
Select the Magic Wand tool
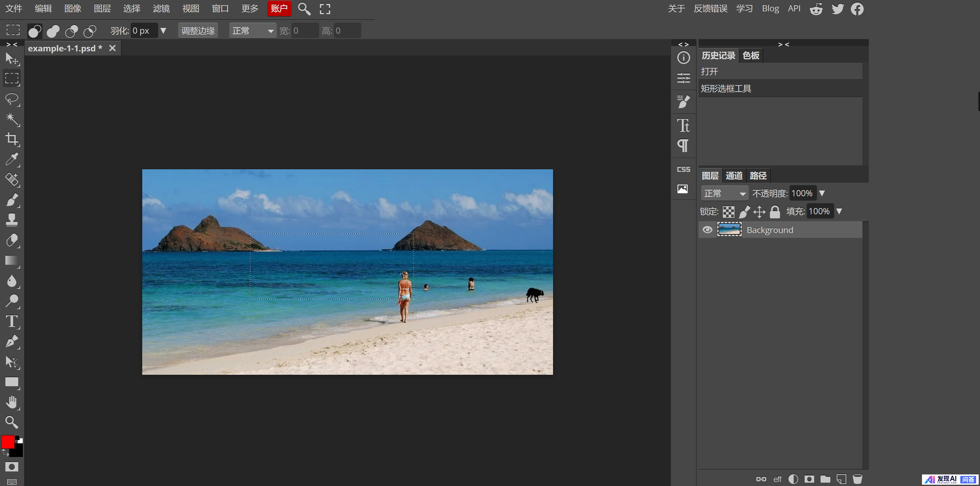click(12, 119)
